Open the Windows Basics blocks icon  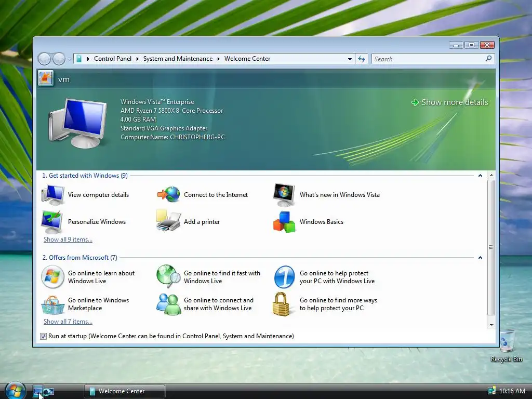tap(284, 222)
